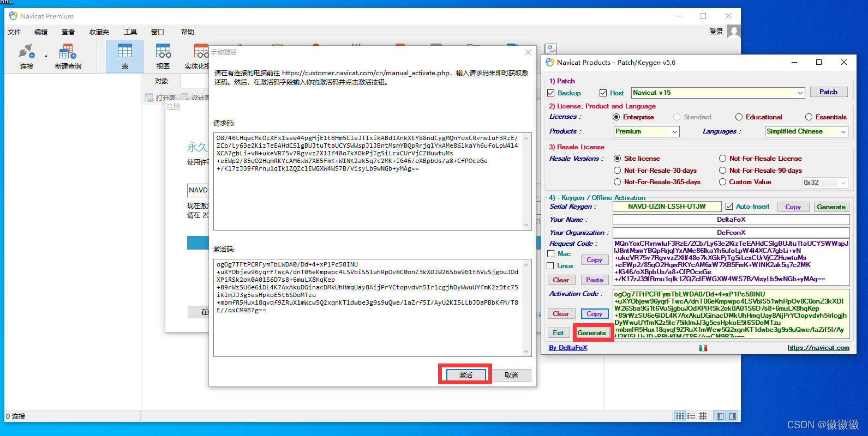
Task: Click the Your Name field DeltaFoX
Action: [x=731, y=220]
